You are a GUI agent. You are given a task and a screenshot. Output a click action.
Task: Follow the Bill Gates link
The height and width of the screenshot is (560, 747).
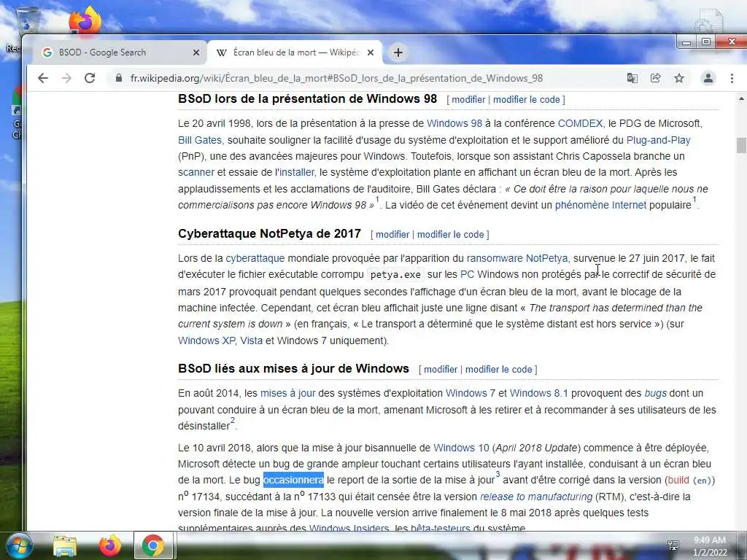click(200, 140)
